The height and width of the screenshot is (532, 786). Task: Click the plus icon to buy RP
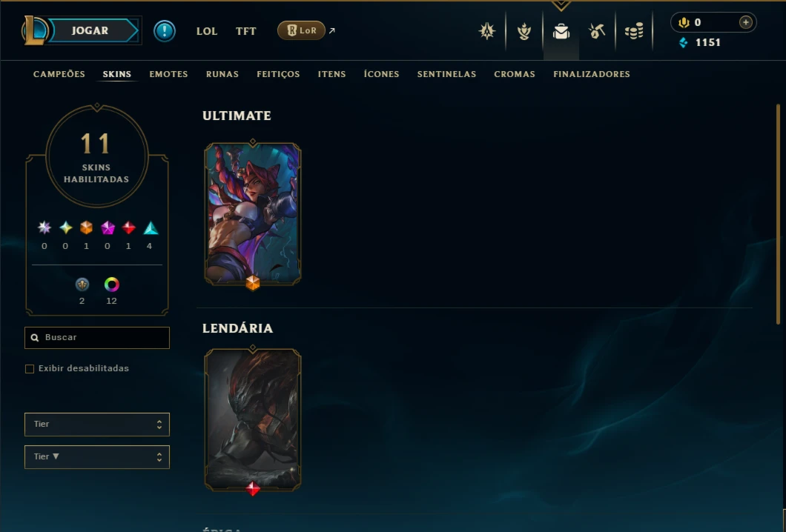tap(745, 22)
